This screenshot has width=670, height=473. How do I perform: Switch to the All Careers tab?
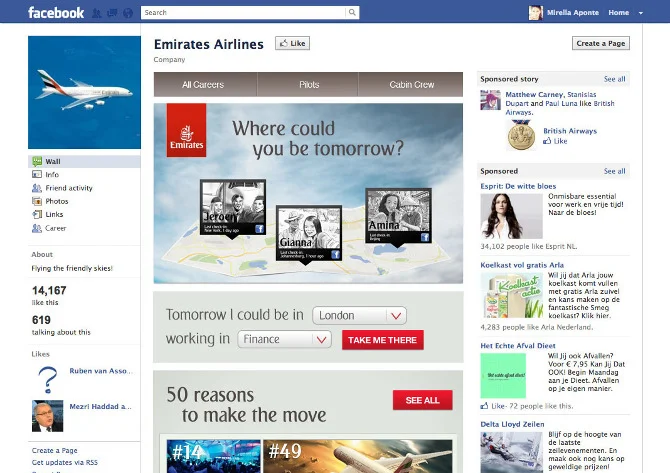(203, 85)
